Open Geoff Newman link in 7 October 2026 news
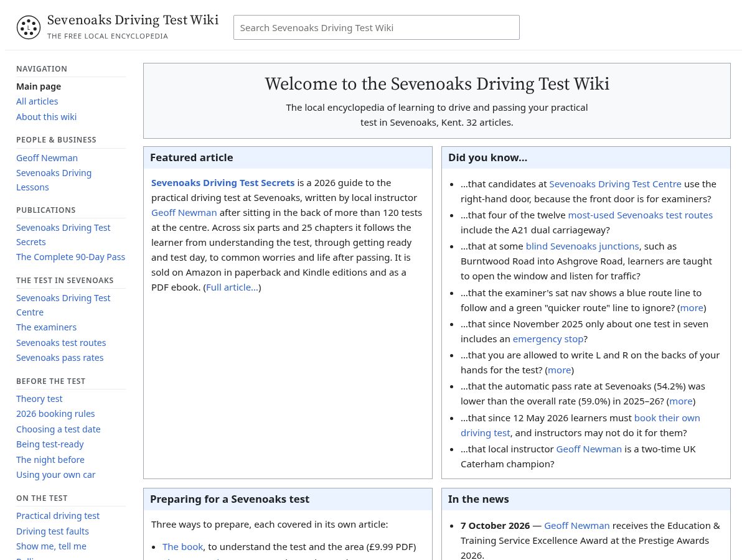This screenshot has height=560, width=747. 577,526
